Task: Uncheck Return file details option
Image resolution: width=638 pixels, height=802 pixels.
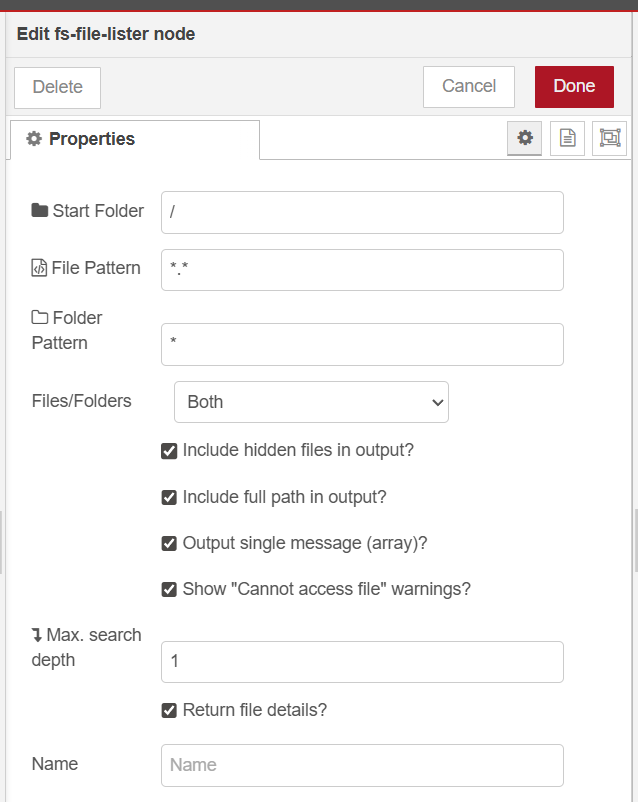Action: (169, 711)
